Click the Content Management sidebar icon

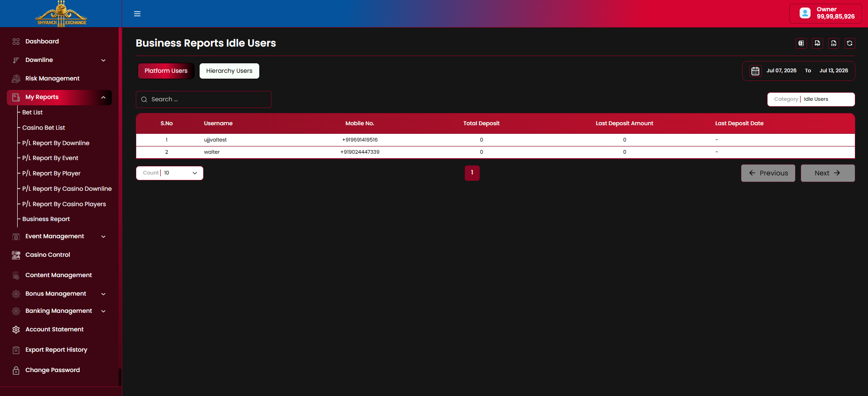16,275
